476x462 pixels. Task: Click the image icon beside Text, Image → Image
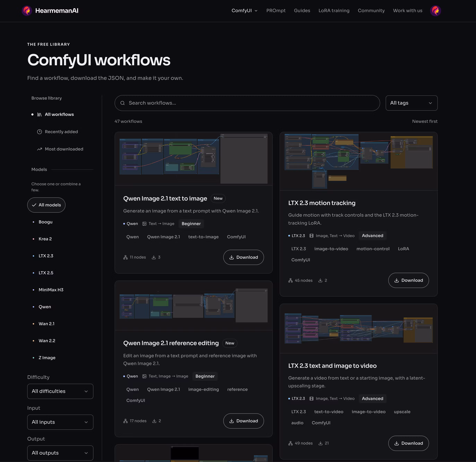click(145, 376)
